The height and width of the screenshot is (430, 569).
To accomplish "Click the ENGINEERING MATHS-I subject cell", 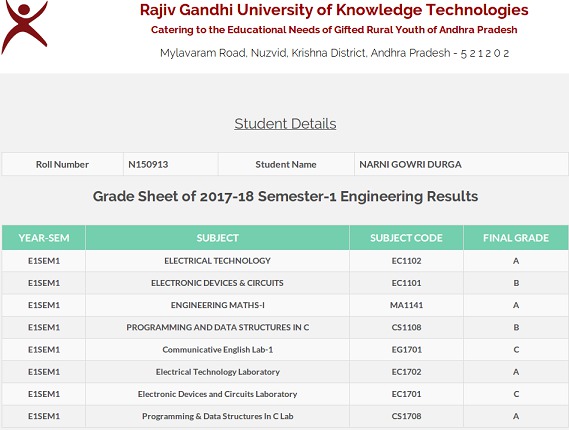I will coord(218,305).
